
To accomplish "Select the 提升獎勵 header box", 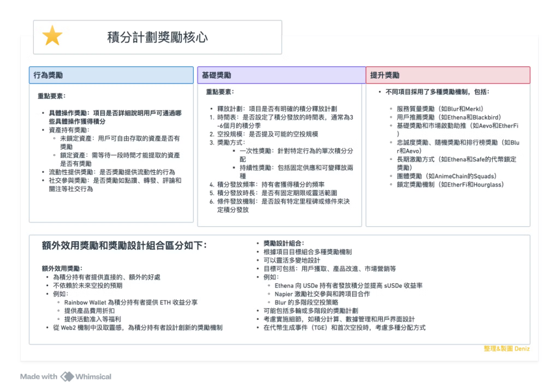I will pos(448,75).
